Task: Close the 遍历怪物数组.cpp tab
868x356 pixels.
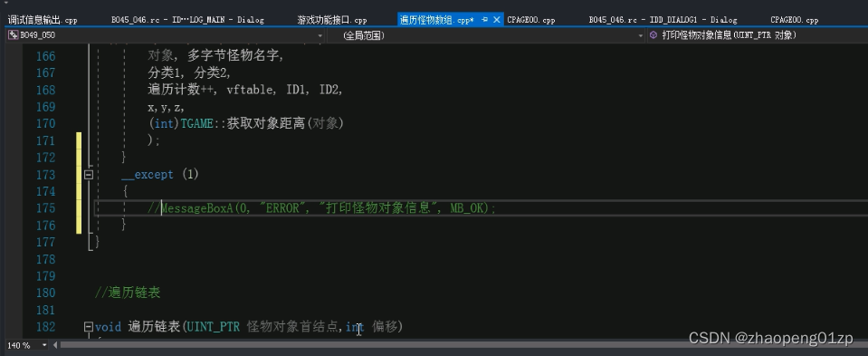Action: pyautogui.click(x=496, y=19)
